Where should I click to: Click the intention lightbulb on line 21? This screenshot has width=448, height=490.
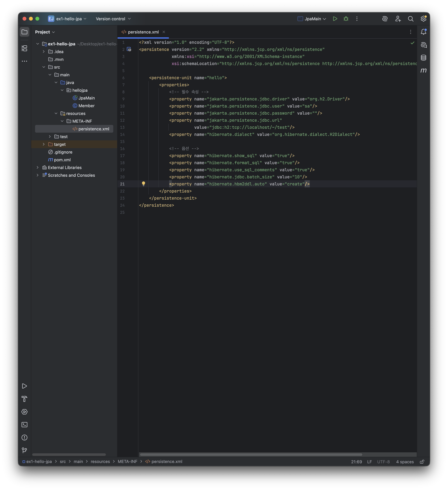[x=143, y=184]
